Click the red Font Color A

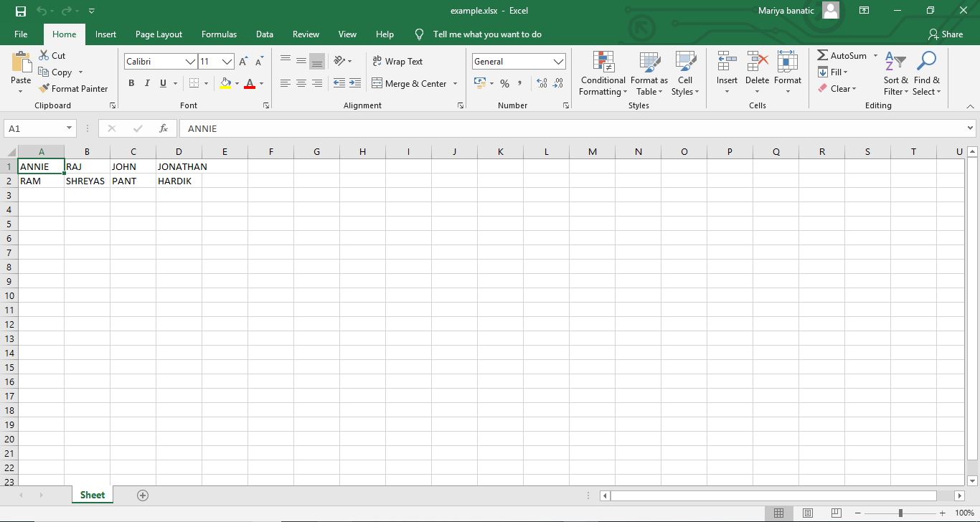click(250, 83)
